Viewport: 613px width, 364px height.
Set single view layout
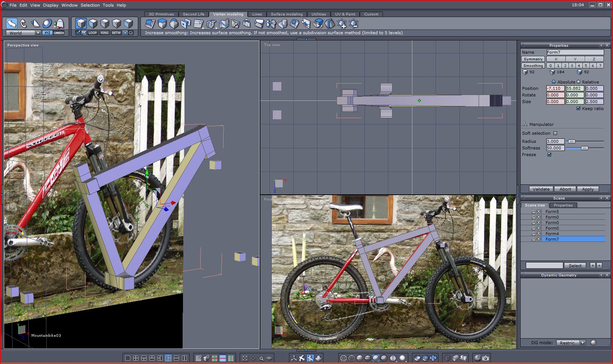128,358
